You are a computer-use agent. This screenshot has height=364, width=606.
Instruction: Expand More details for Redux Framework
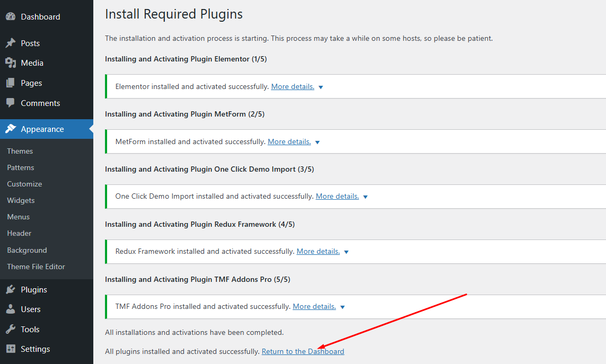(x=318, y=251)
